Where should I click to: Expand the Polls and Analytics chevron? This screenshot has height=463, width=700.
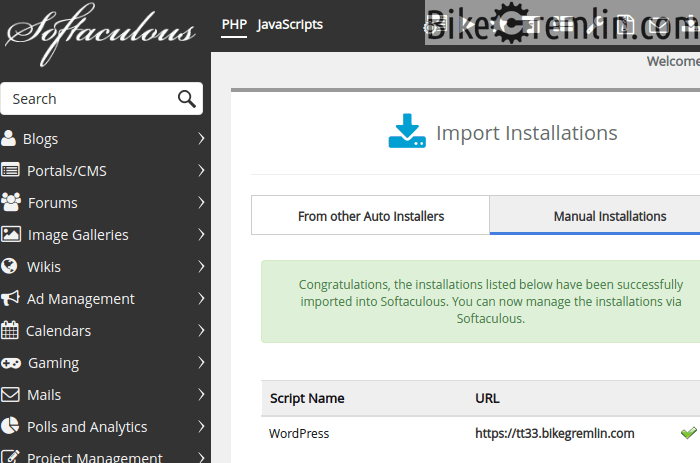(201, 426)
